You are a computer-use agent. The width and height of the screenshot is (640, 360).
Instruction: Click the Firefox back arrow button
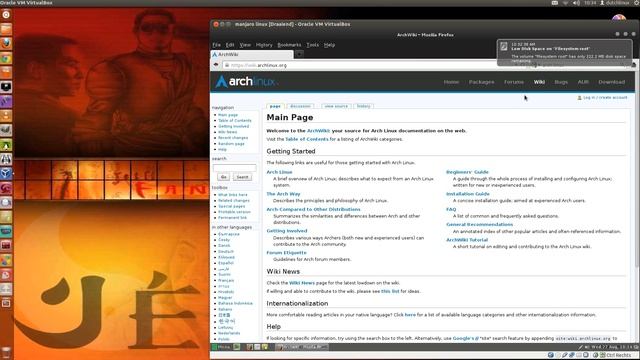(x=216, y=65)
